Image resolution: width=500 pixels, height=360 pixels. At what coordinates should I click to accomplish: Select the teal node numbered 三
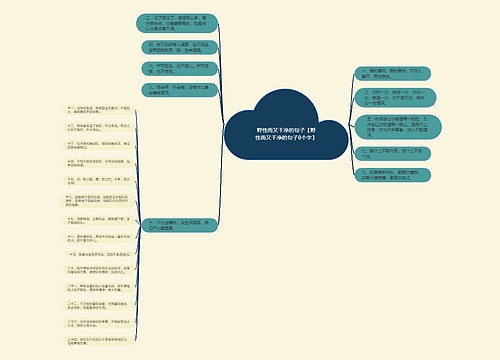395,98
